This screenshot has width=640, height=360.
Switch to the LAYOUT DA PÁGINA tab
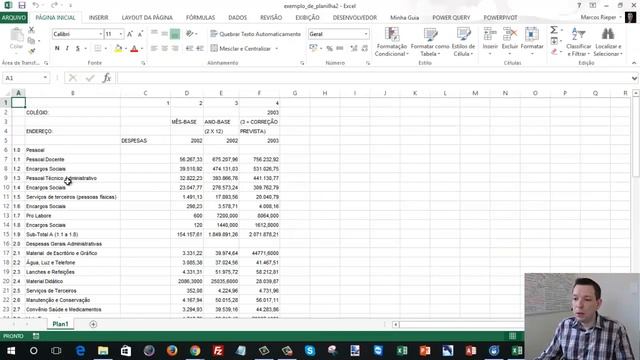point(147,18)
